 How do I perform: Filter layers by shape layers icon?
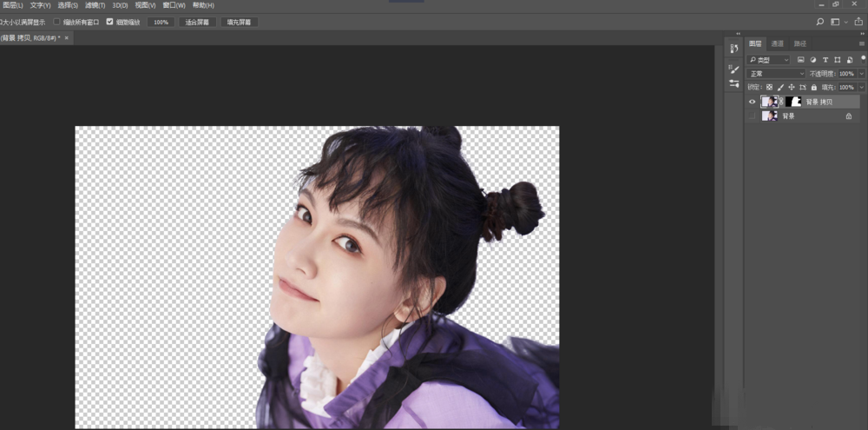tap(837, 60)
